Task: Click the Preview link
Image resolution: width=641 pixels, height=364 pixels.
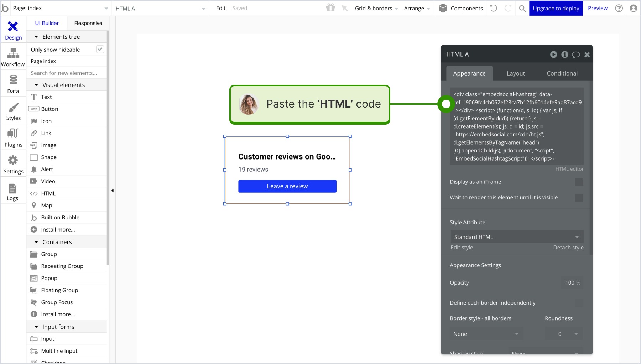Action: pos(598,8)
